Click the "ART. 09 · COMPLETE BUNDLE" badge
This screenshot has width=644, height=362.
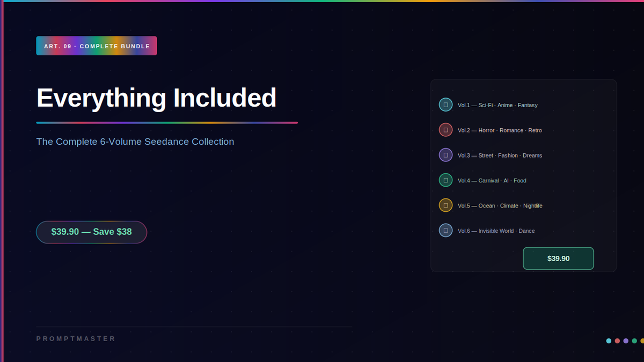[x=97, y=46]
